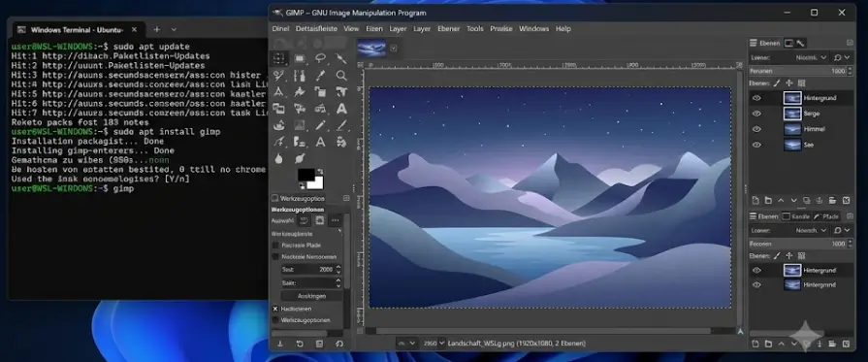
Task: Adjust Ssut value stepper arrows
Action: tap(338, 270)
